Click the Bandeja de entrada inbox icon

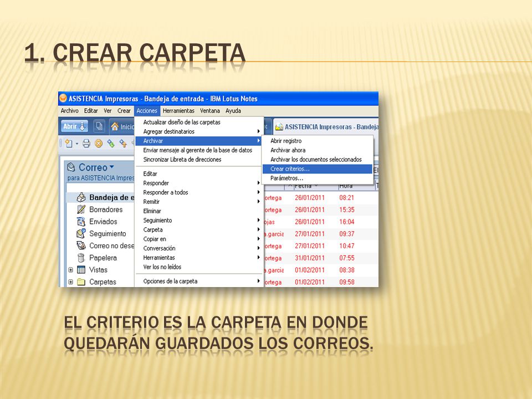pyautogui.click(x=81, y=197)
